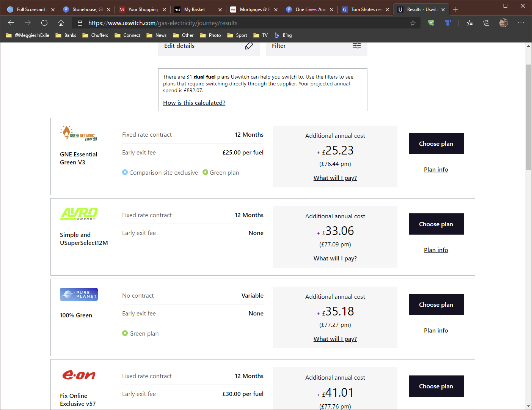Image resolution: width=532 pixels, height=410 pixels.
Task: Open Plan info for Pure Planet plan
Action: pyautogui.click(x=436, y=331)
